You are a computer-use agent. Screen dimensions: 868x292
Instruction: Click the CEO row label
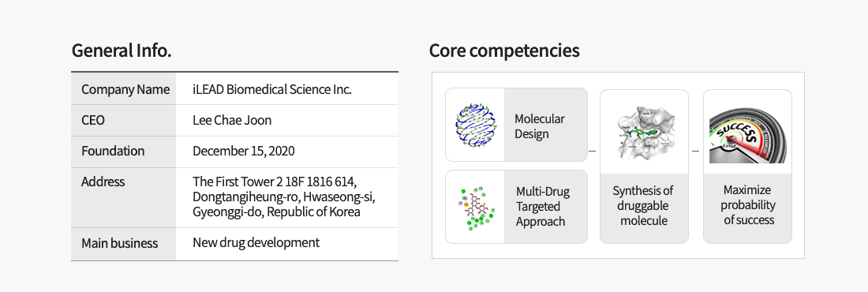(x=93, y=120)
